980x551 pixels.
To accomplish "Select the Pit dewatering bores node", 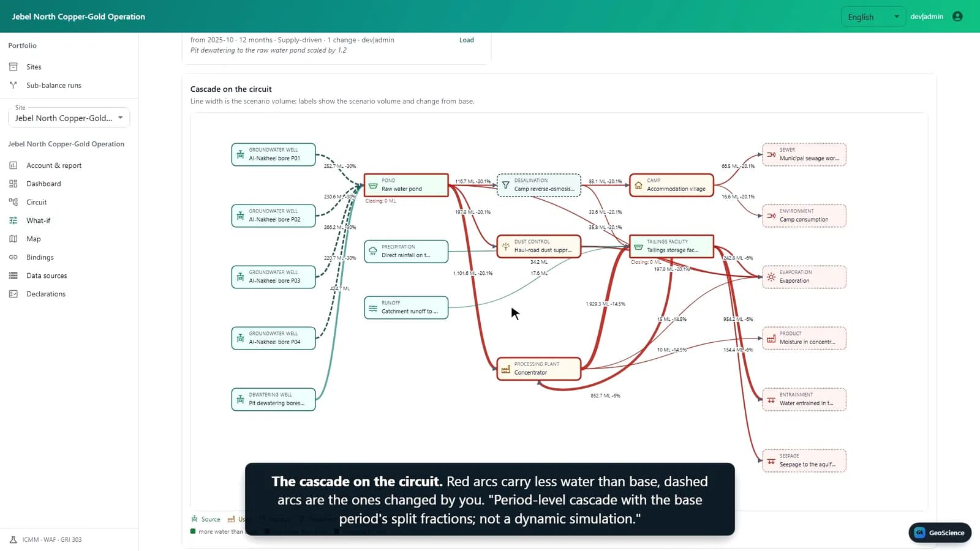I will 273,399.
